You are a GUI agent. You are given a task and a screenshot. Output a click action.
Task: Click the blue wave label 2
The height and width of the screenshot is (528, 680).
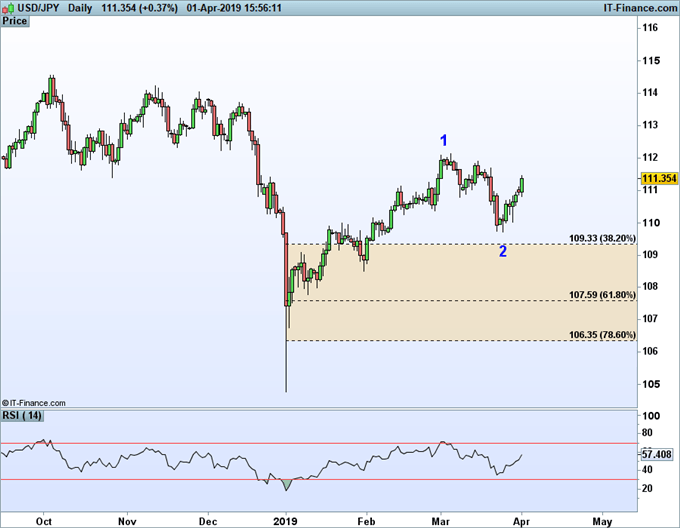(503, 251)
